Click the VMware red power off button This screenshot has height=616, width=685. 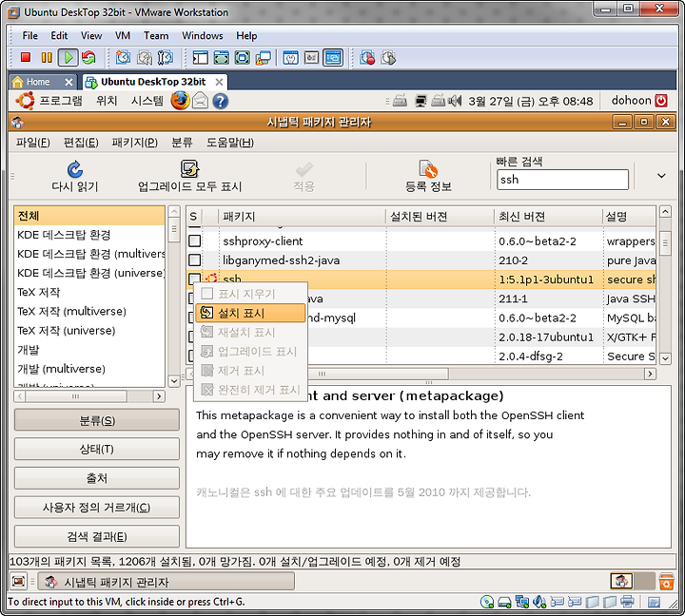tap(26, 57)
